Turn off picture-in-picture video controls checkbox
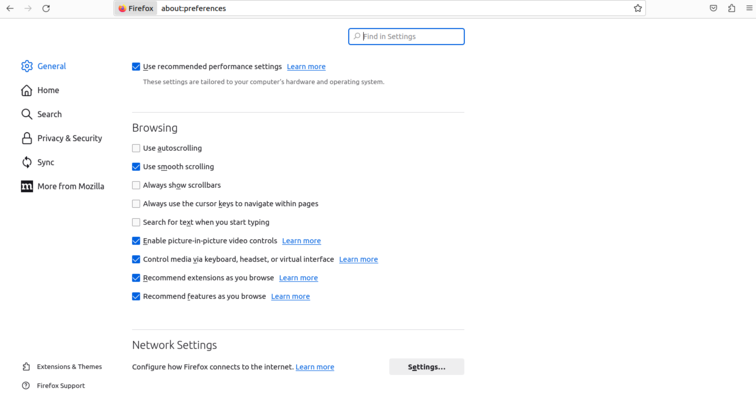The image size is (756, 413). [x=136, y=241]
